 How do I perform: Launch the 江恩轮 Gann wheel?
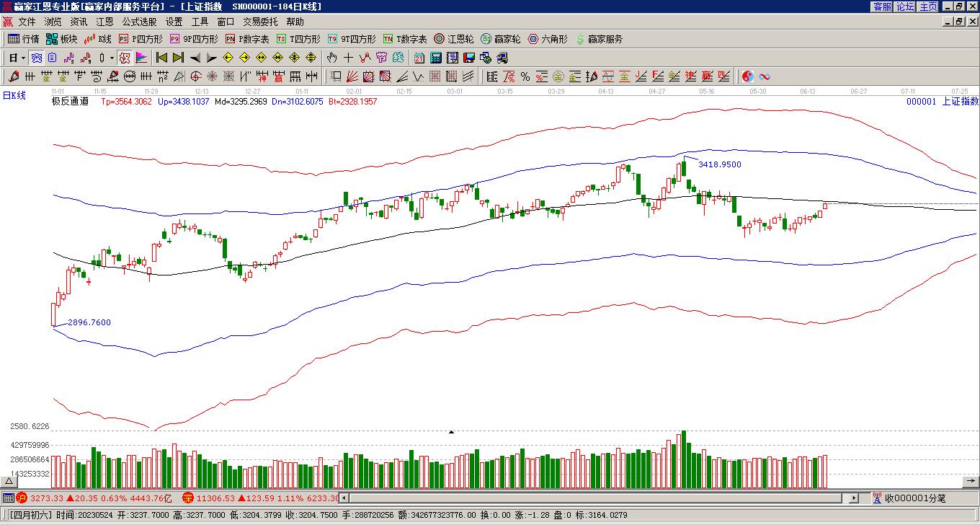(454, 39)
